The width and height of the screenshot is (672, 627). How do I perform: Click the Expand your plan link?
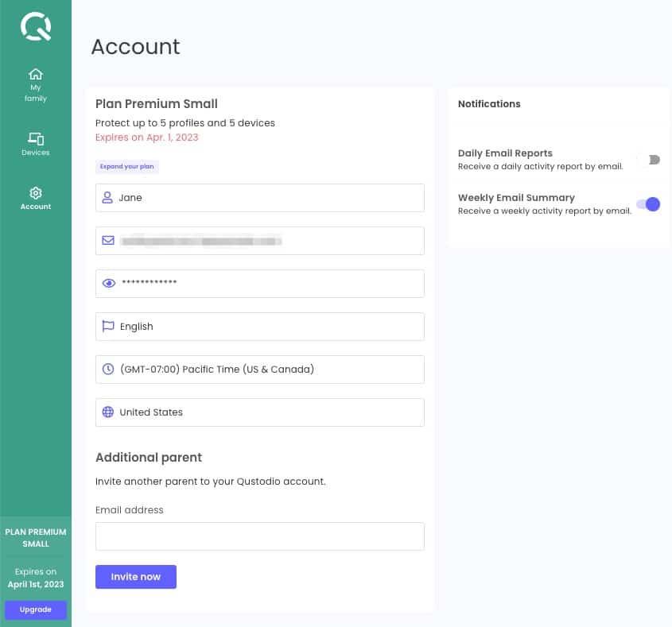click(127, 167)
